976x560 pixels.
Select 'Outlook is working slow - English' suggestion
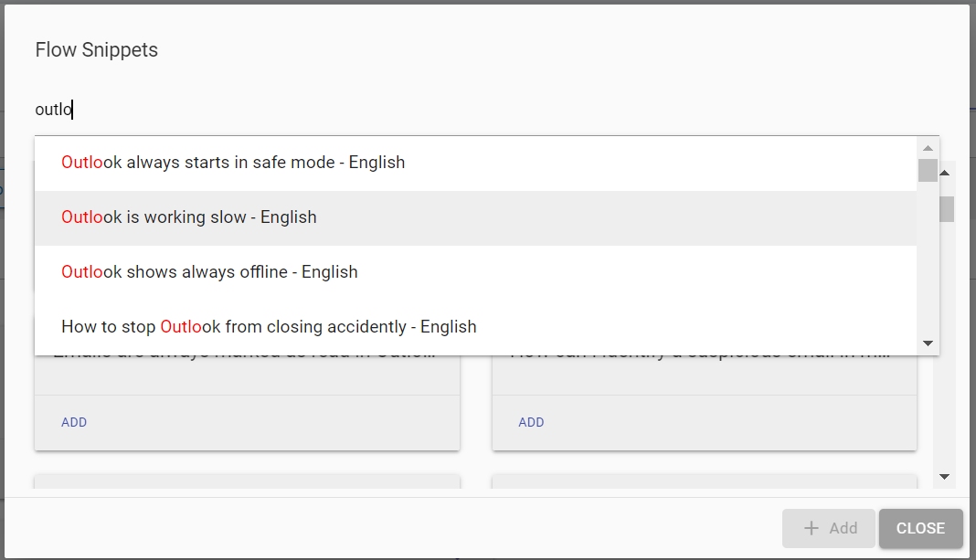[188, 217]
